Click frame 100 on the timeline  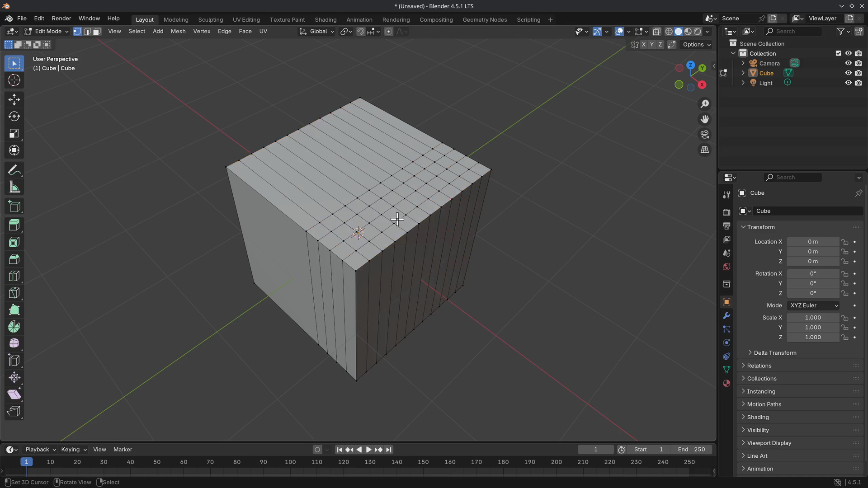click(x=290, y=462)
